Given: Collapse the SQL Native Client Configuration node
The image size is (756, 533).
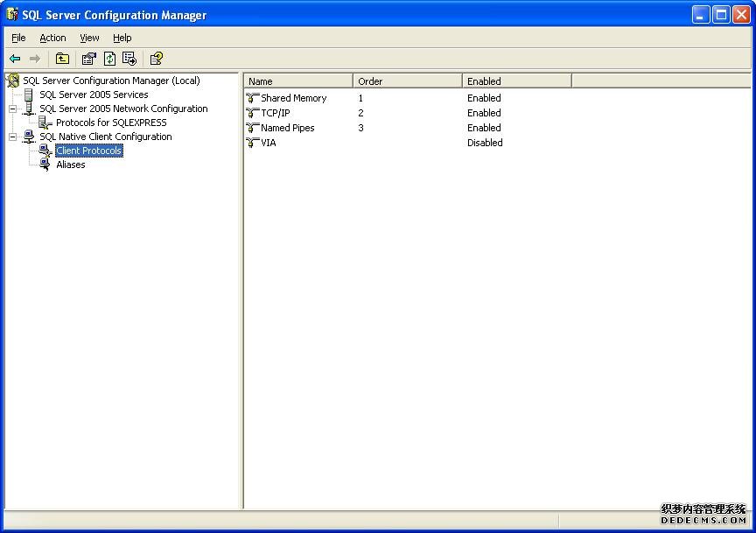Looking at the screenshot, I should 12,137.
